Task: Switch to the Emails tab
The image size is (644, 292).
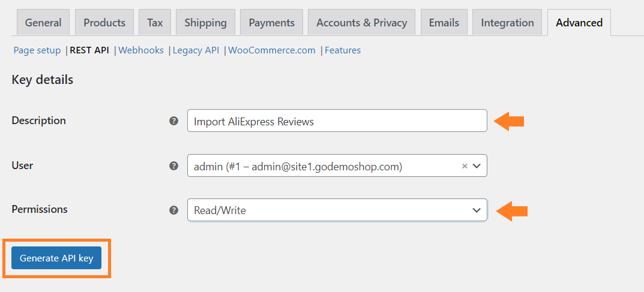Action: coord(444,23)
